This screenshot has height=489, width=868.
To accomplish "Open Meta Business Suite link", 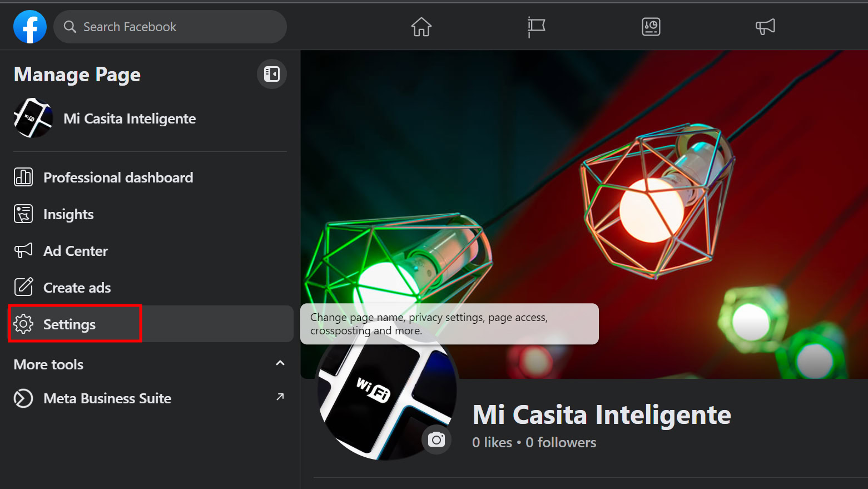I will [150, 398].
